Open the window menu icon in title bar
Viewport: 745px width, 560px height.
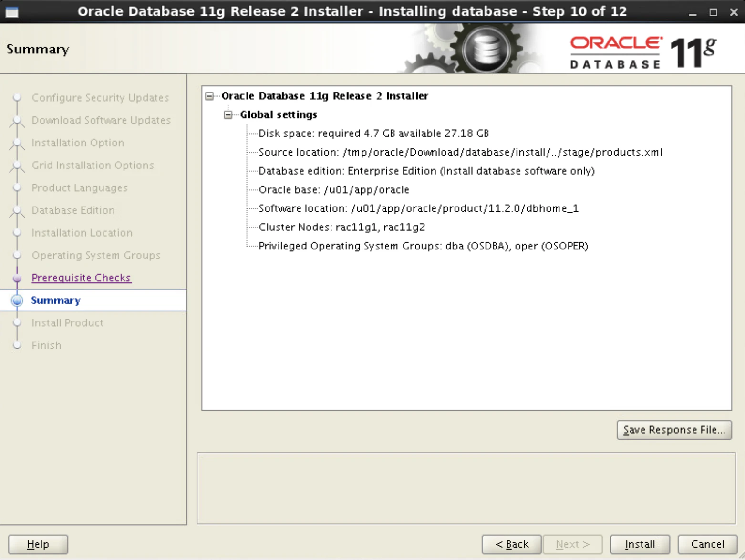tap(12, 12)
